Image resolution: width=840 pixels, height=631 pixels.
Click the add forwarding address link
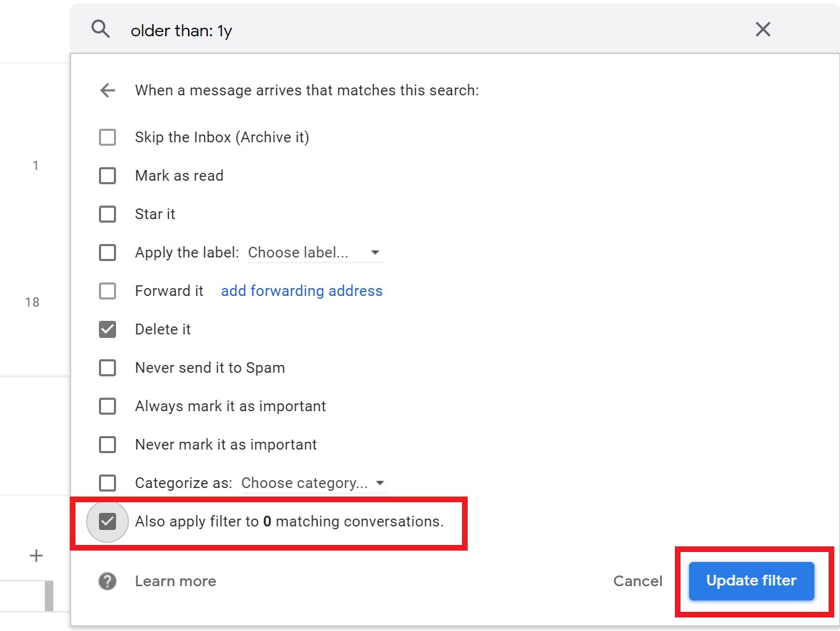pos(301,291)
